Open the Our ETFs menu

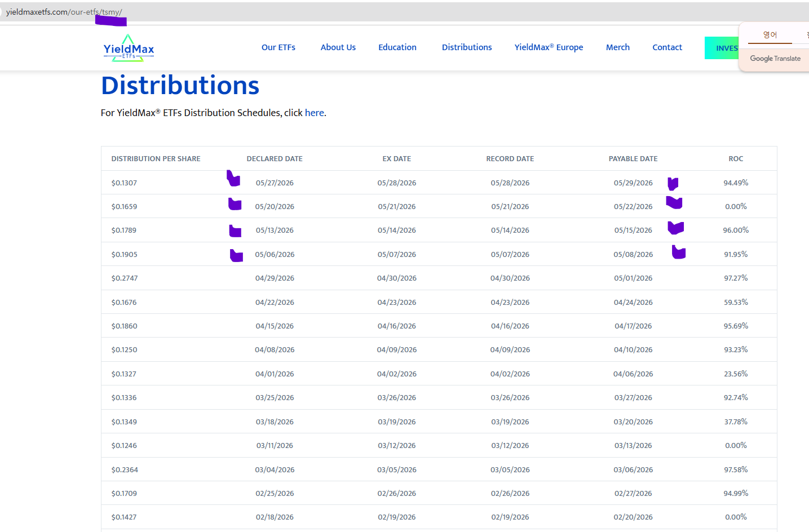click(278, 47)
